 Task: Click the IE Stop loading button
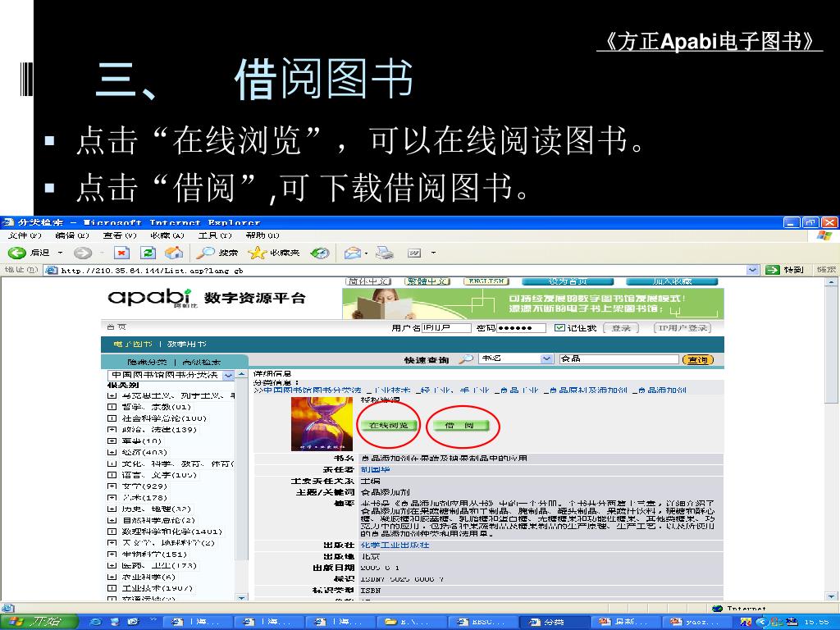(x=122, y=253)
